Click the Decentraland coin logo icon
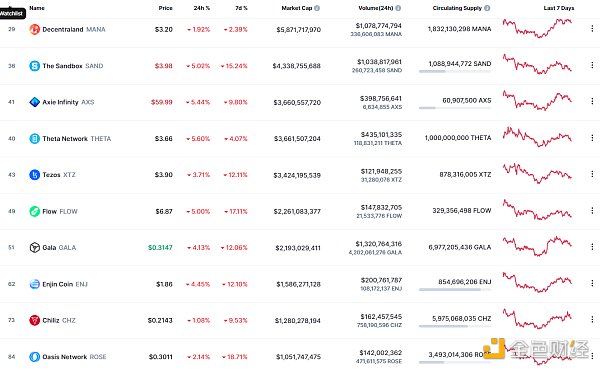 [x=34, y=29]
